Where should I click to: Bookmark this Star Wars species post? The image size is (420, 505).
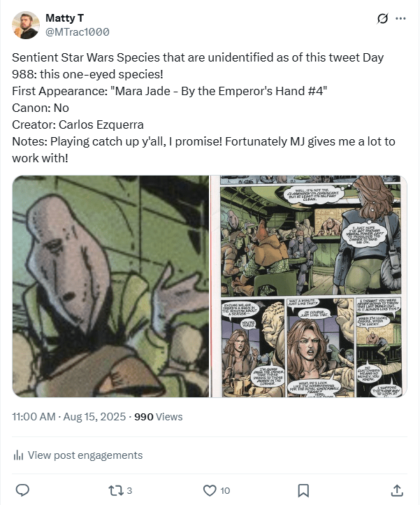tap(303, 490)
